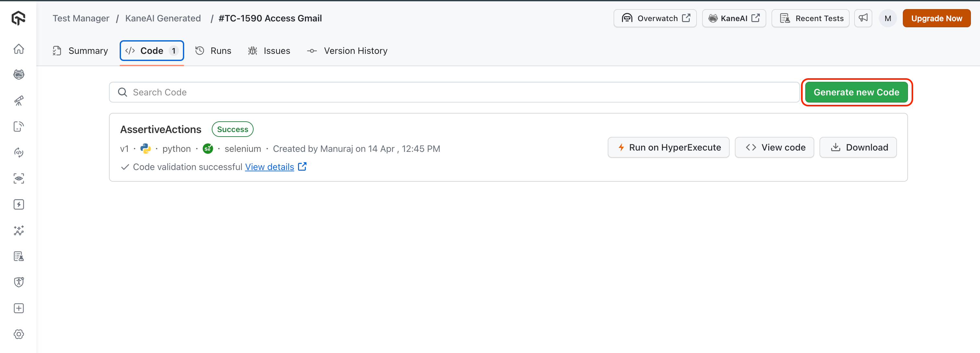
Task: Open View details for code validation
Action: click(269, 167)
